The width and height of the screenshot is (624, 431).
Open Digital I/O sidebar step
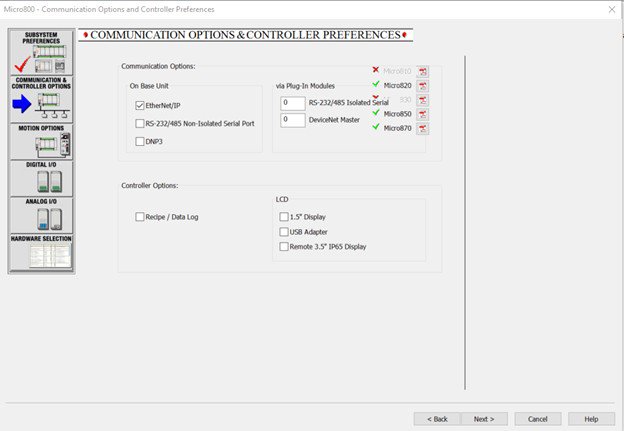coord(41,178)
